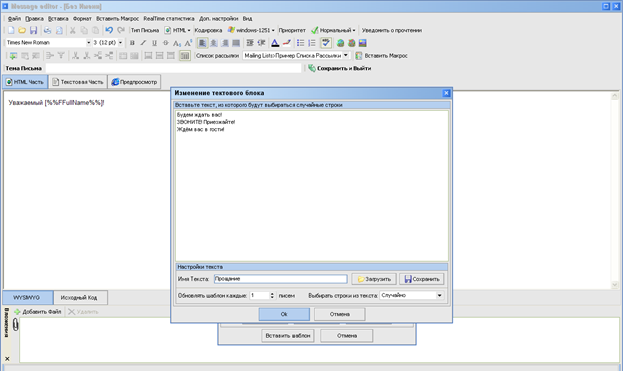Insert a numbered list
625x372 pixels.
[x=312, y=43]
